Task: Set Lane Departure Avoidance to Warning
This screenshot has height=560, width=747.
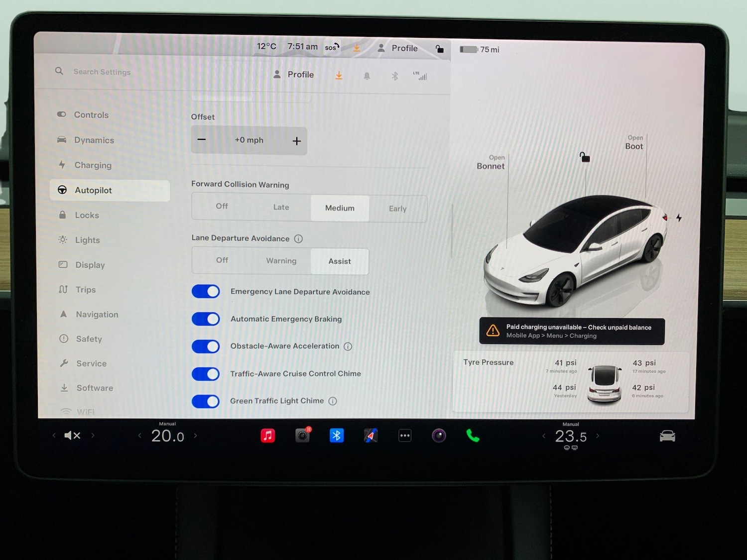Action: (x=281, y=260)
